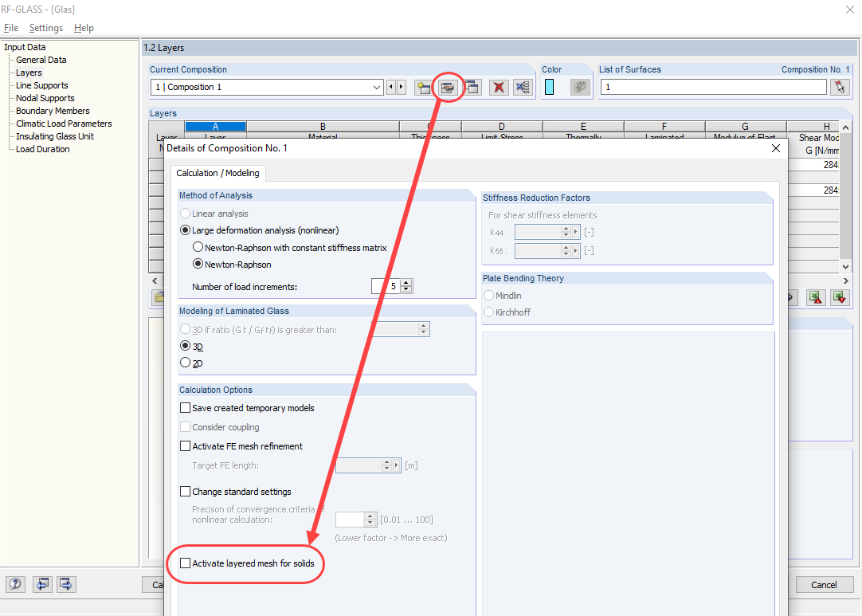Click the number of load increments field
This screenshot has height=616, width=862.
tap(386, 286)
